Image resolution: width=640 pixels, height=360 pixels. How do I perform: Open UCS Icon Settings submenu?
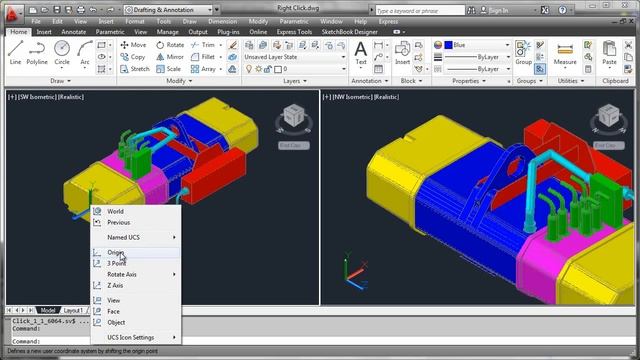pos(136,338)
